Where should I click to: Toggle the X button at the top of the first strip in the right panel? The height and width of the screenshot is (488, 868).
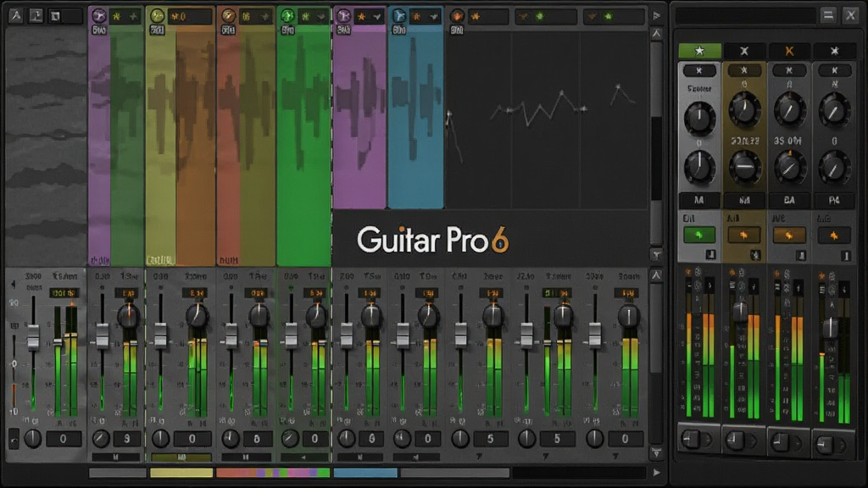coord(699,71)
